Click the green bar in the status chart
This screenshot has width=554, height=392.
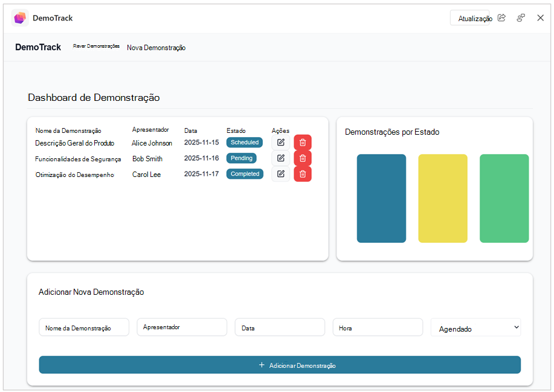(x=504, y=199)
